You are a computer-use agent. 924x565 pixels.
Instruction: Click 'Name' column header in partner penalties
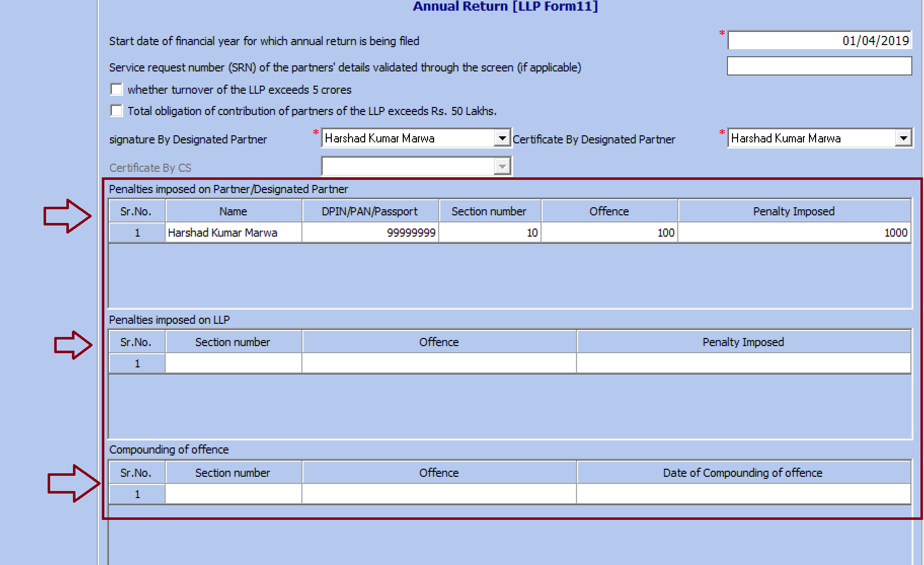[234, 211]
